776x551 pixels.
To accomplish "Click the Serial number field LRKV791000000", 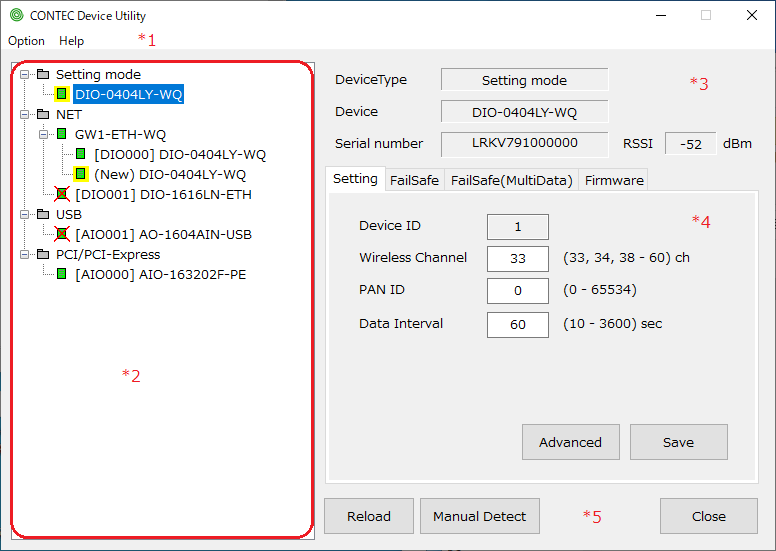I will tap(525, 144).
